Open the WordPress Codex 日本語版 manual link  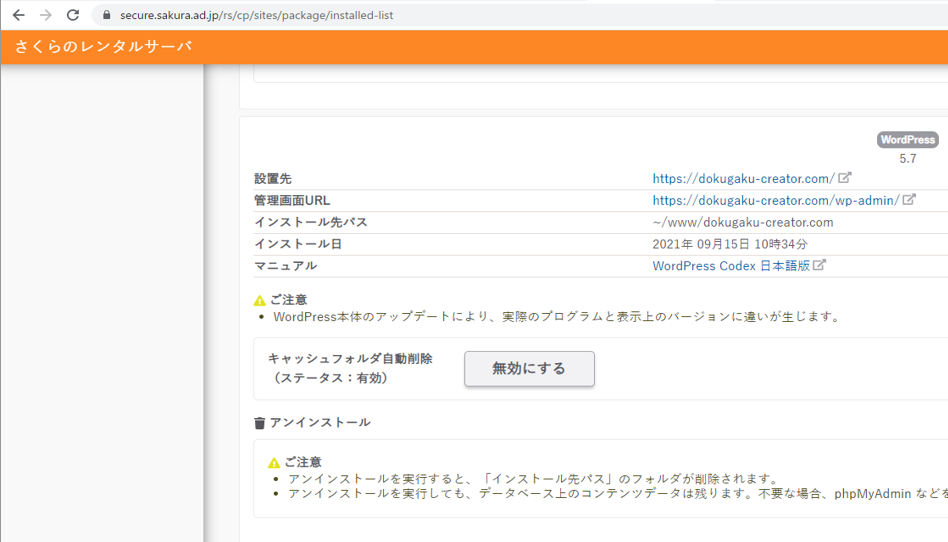[731, 266]
